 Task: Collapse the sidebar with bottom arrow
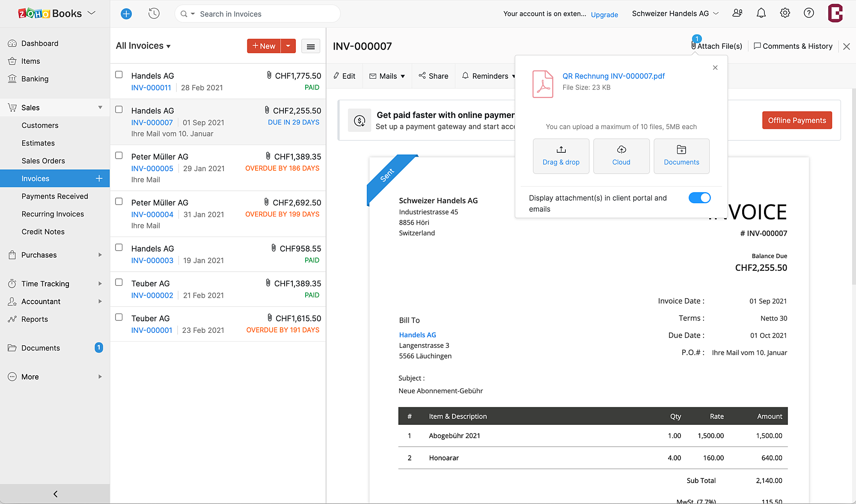click(x=55, y=494)
